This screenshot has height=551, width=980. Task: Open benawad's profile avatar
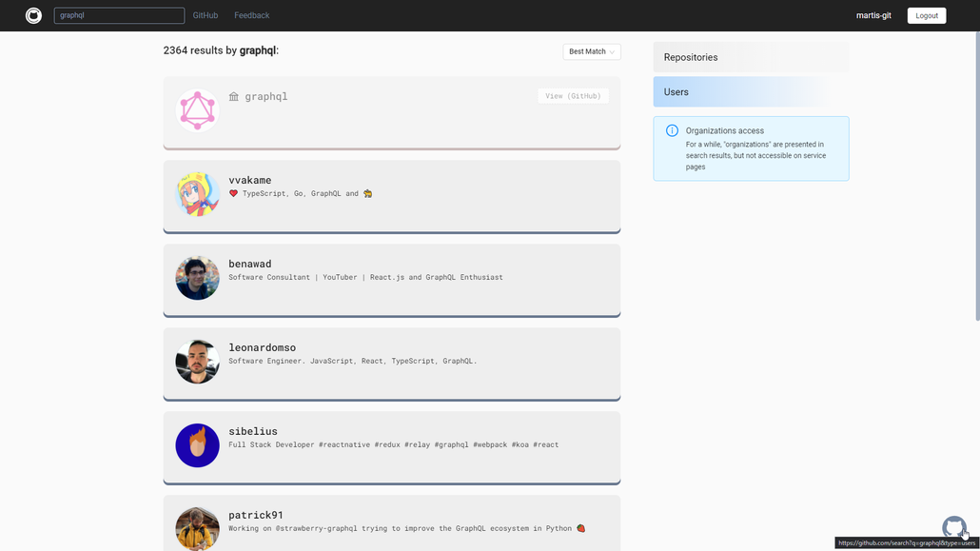(198, 278)
